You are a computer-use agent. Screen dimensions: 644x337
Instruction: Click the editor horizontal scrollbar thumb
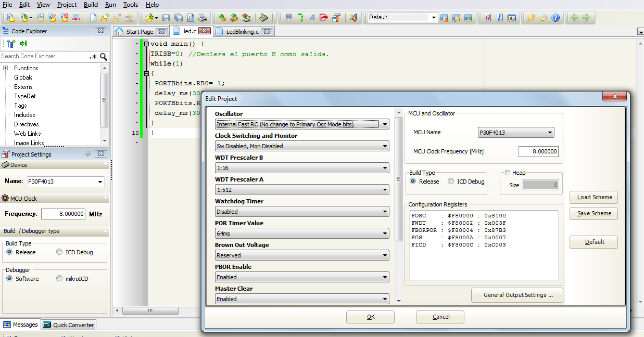tap(151, 310)
